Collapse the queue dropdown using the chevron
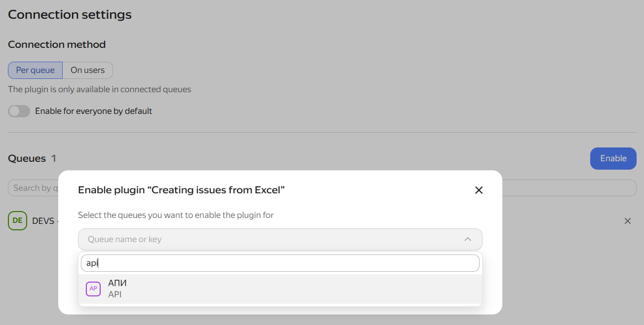 [468, 239]
